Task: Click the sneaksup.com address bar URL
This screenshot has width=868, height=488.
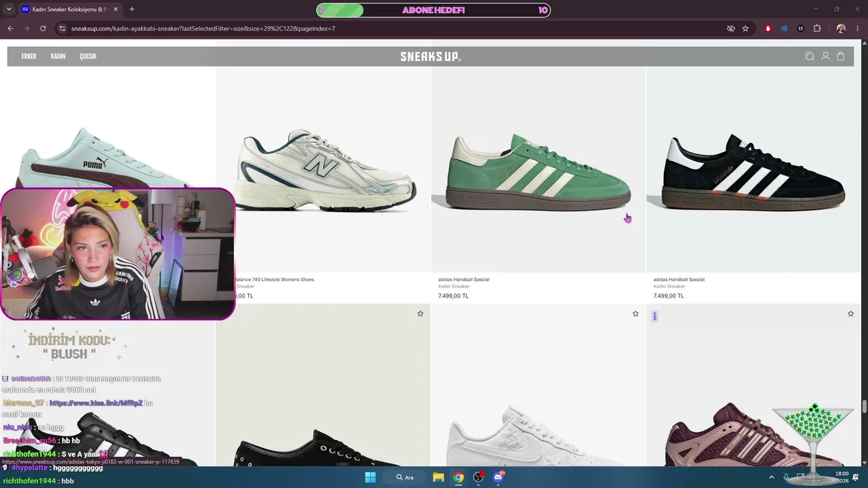Action: 203,28
